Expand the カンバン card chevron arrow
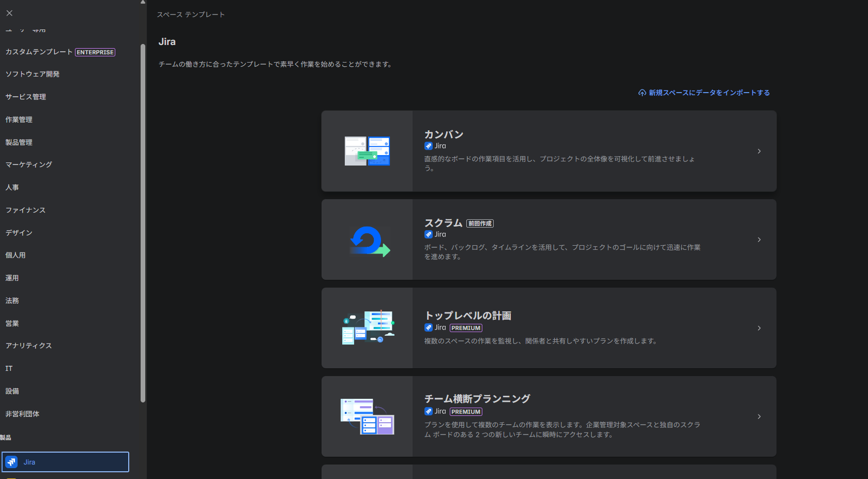Viewport: 868px width, 479px height. coord(759,151)
